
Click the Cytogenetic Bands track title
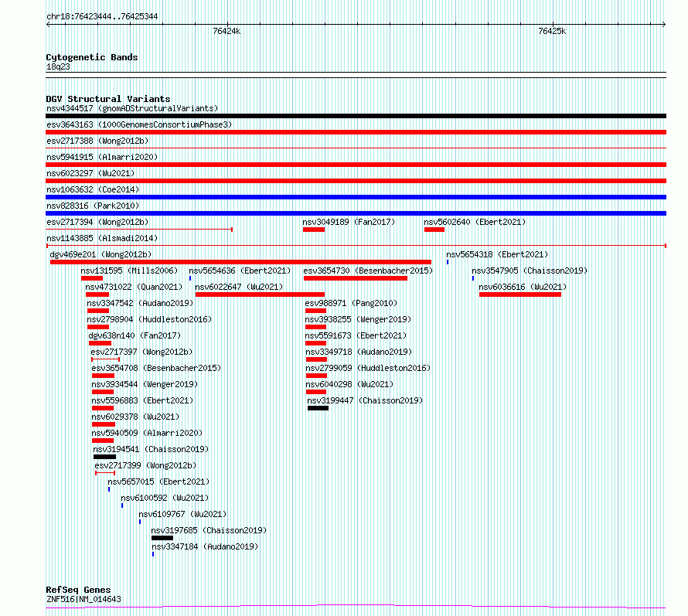click(92, 57)
